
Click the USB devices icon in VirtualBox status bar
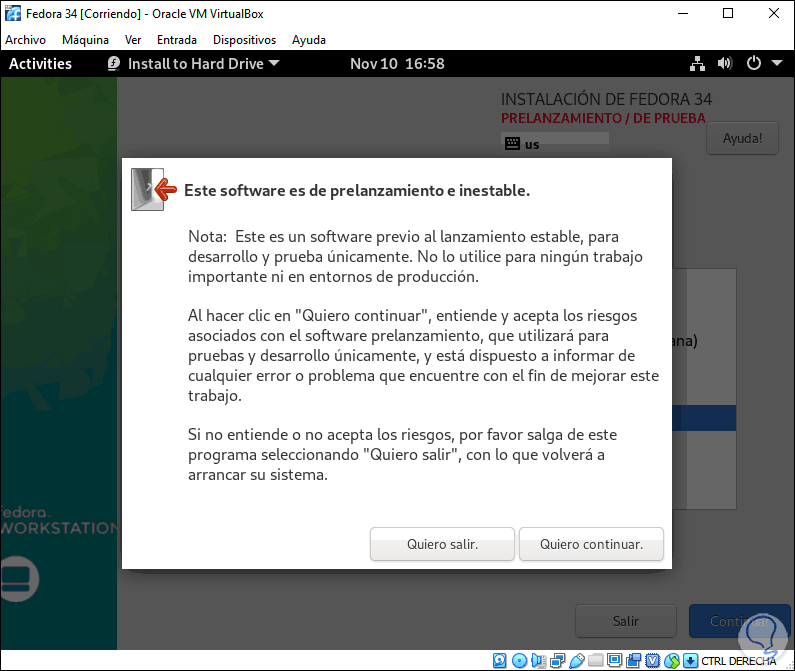(576, 660)
